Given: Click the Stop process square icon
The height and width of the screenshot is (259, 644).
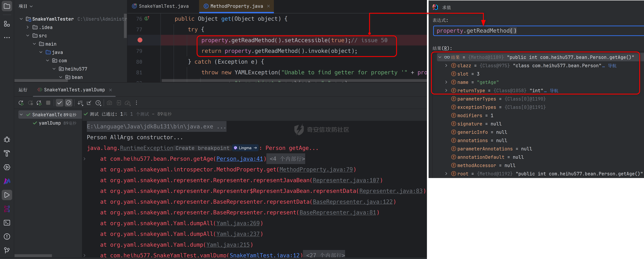Looking at the screenshot, I should point(48,103).
